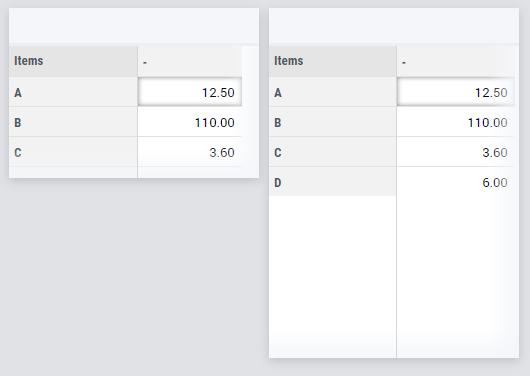Click the Items column header in the shorter table
Screen dimensions: 530x376
[73, 61]
